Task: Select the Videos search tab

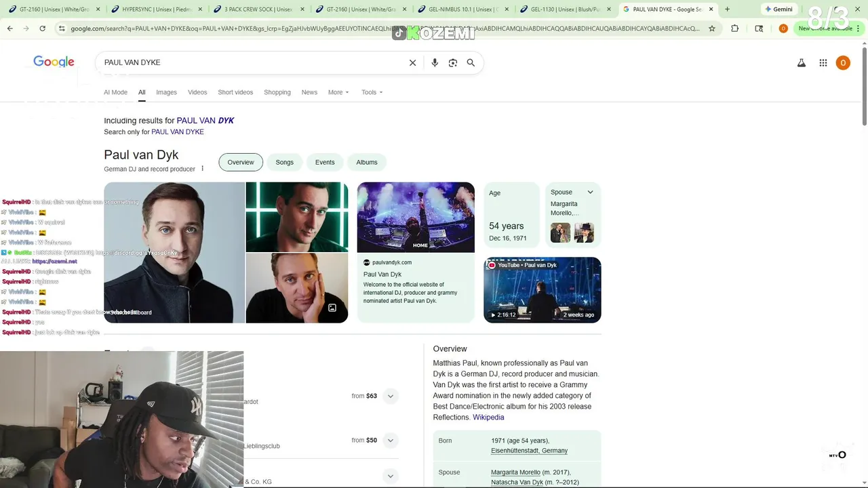Action: point(197,92)
